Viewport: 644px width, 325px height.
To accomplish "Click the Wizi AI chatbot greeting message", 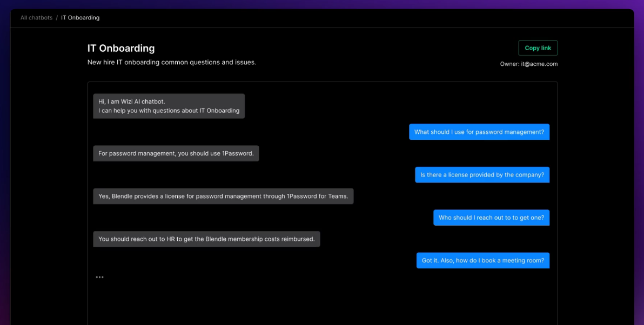I will [169, 106].
